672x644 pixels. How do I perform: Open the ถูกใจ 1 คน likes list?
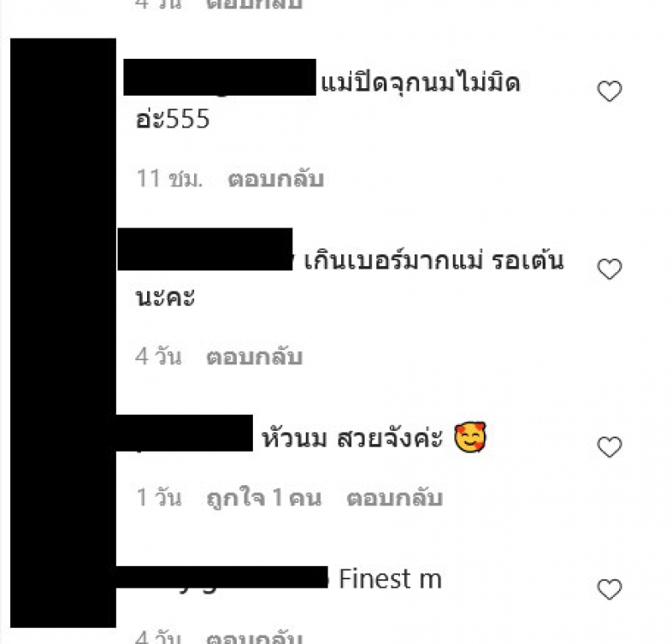coord(264,498)
